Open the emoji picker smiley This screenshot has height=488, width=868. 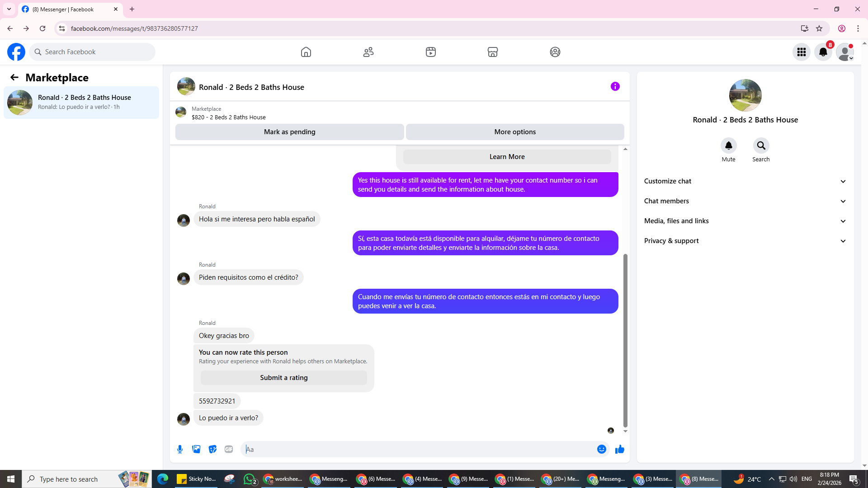[601, 449]
